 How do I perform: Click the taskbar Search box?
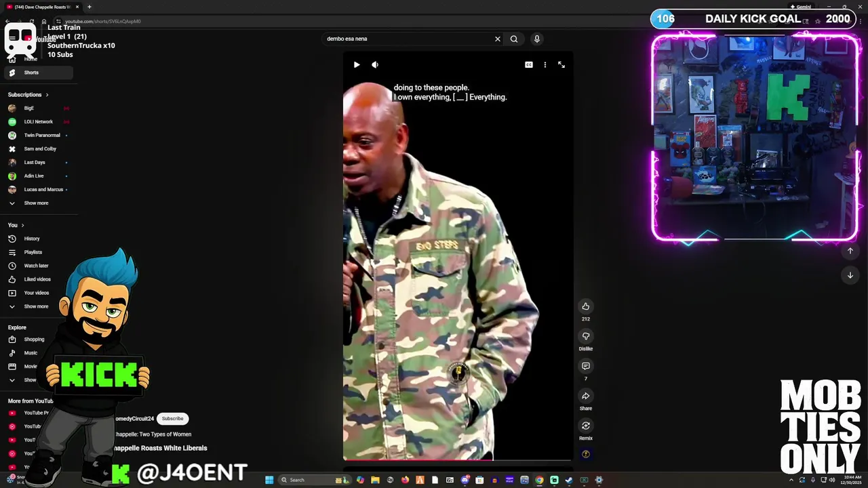pyautogui.click(x=314, y=480)
